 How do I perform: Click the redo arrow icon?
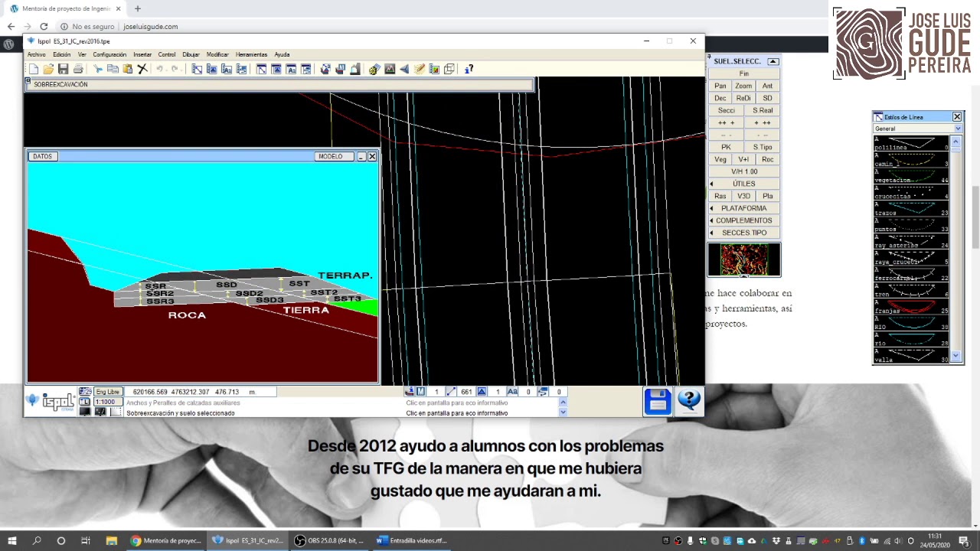point(175,69)
